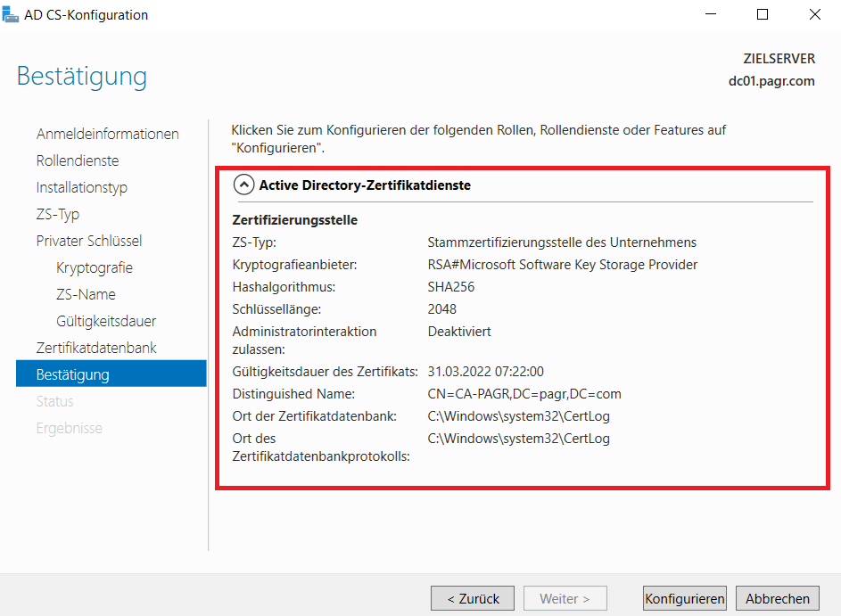Click the Zurück button

click(x=473, y=598)
